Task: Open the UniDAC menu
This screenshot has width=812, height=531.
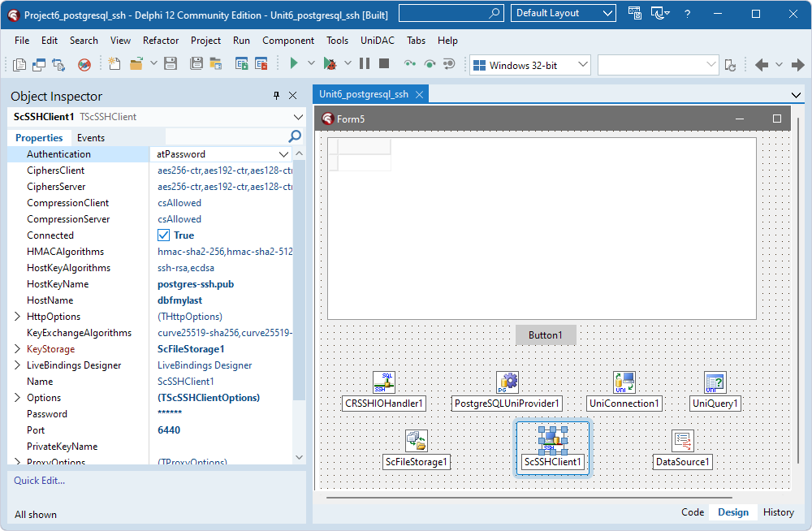Action: [x=378, y=41]
